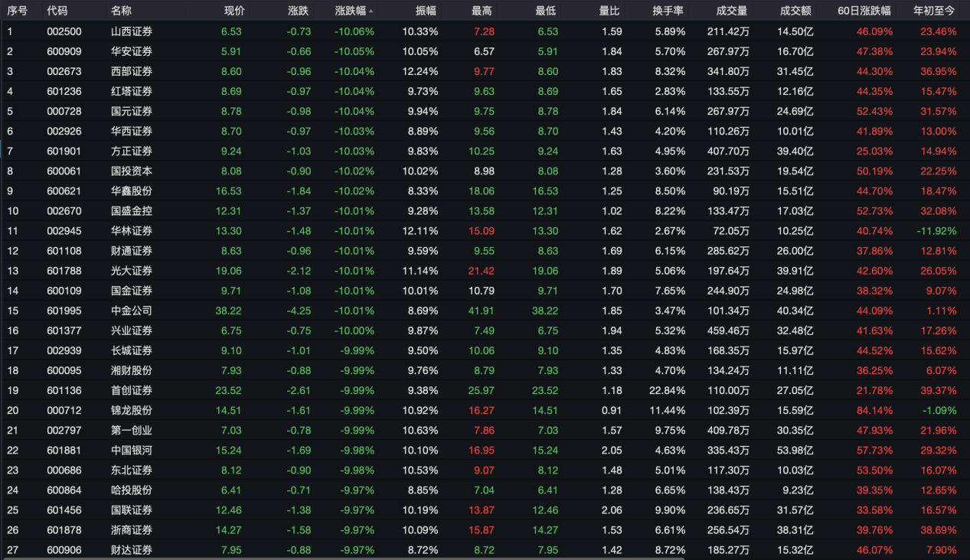
Task: Select 中金公司 stock name
Action: [x=132, y=310]
